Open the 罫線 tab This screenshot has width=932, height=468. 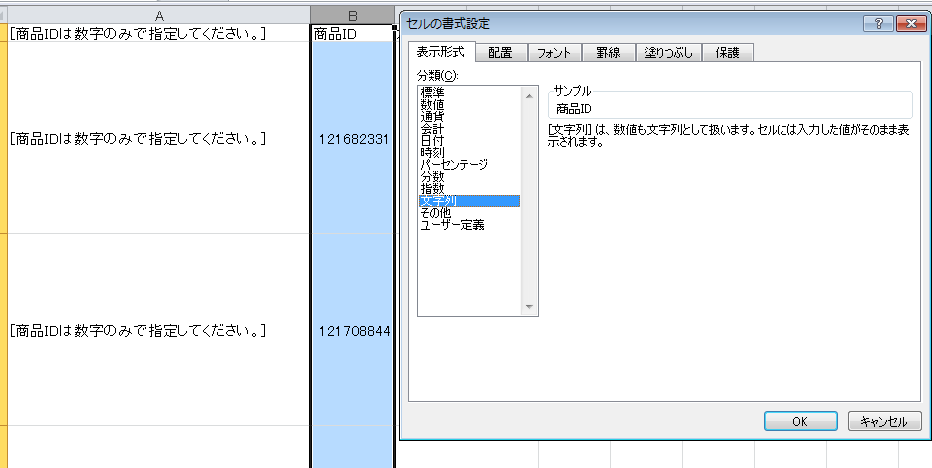[608, 53]
